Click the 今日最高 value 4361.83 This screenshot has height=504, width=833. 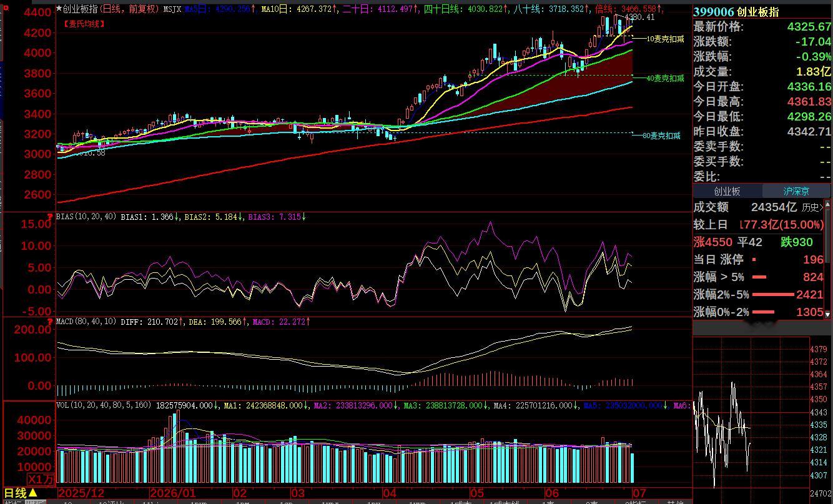tap(809, 102)
